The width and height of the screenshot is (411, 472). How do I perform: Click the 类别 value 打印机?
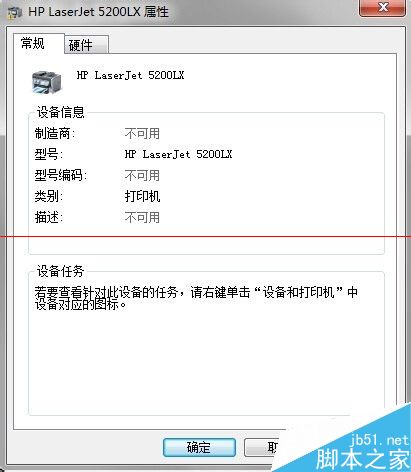pos(142,196)
